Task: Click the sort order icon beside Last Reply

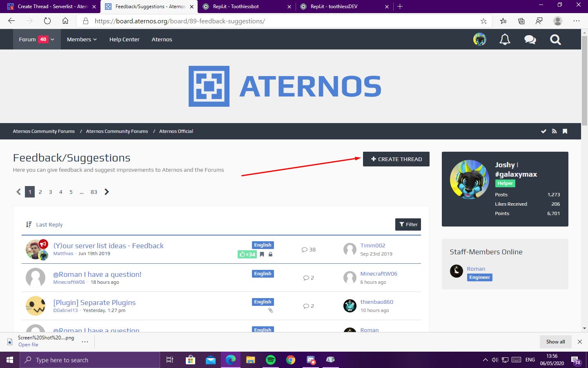Action: click(29, 224)
